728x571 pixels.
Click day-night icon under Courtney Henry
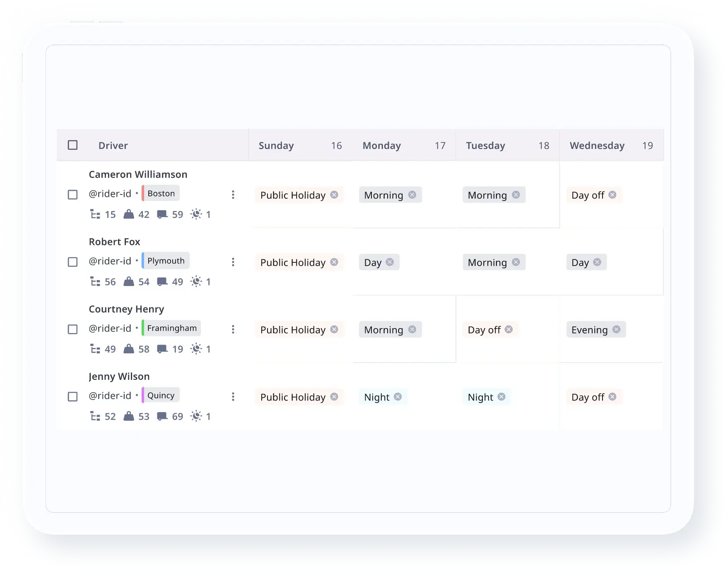(196, 349)
